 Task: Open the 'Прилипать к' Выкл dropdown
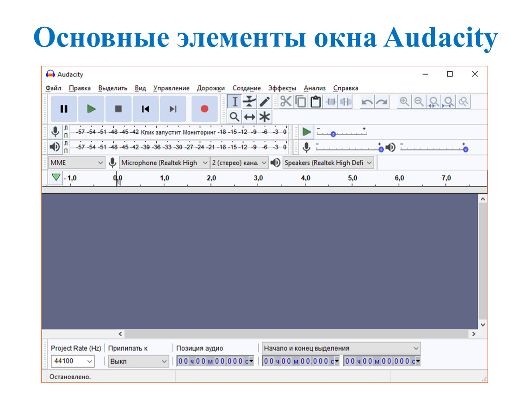click(x=138, y=361)
